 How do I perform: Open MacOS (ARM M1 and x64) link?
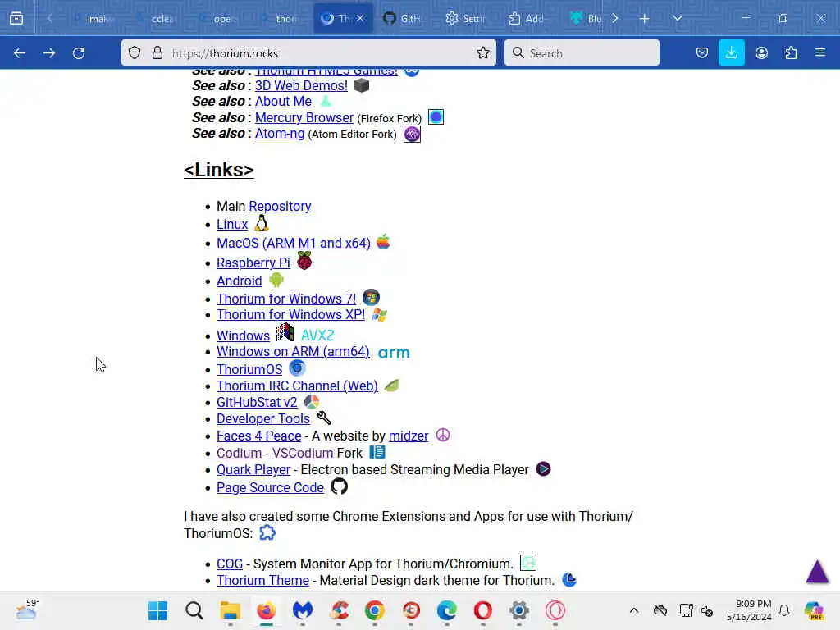coord(294,243)
